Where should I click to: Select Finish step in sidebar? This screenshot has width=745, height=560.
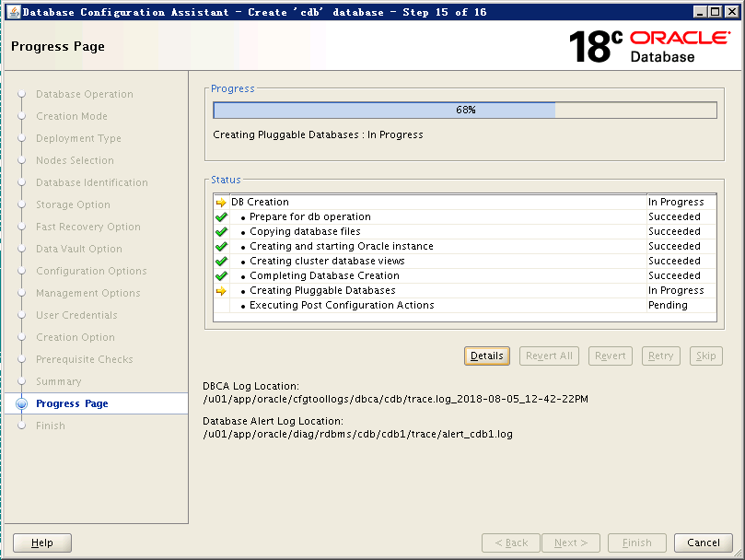pyautogui.click(x=51, y=426)
